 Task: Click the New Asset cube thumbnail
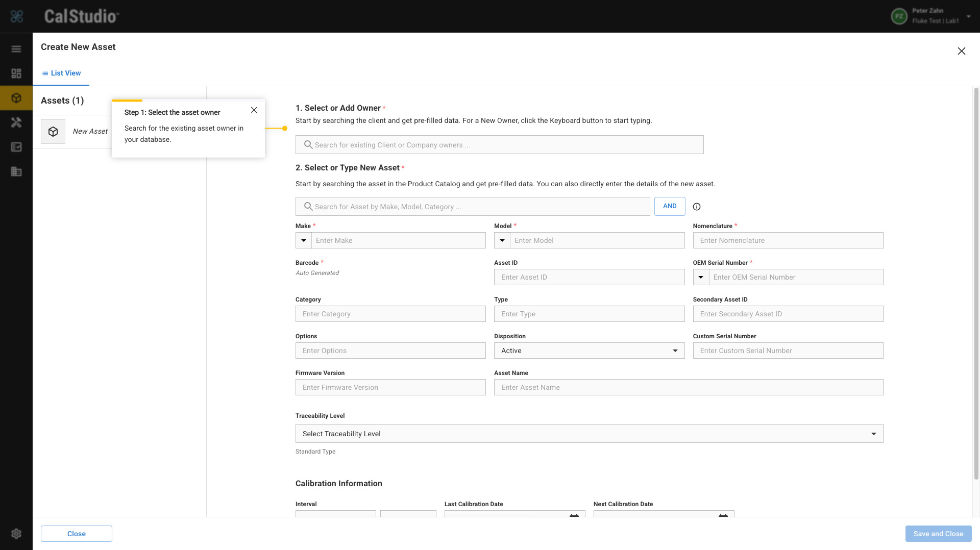53,132
